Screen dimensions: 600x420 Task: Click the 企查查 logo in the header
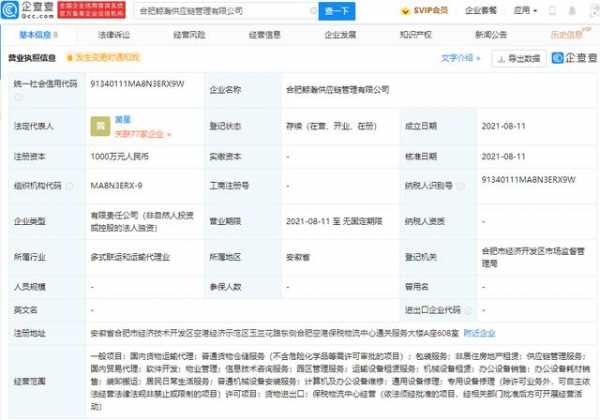28,11
